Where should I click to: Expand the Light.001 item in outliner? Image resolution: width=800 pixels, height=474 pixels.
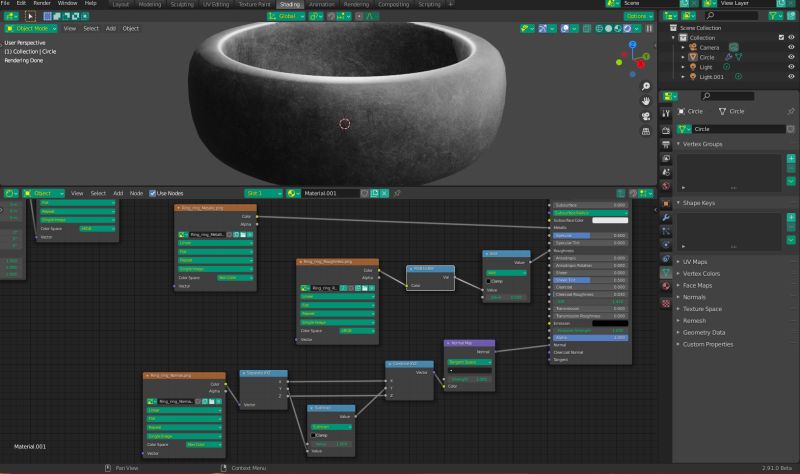click(x=683, y=77)
